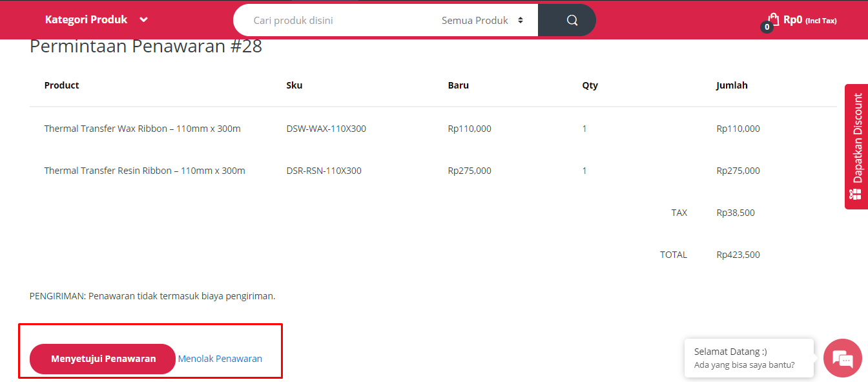
Task: Focus the Cari produk disini search field
Action: pos(336,20)
